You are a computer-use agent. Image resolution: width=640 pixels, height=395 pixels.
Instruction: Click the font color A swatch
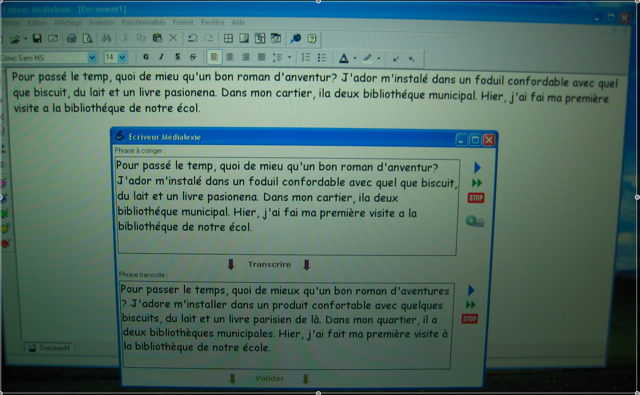(344, 58)
